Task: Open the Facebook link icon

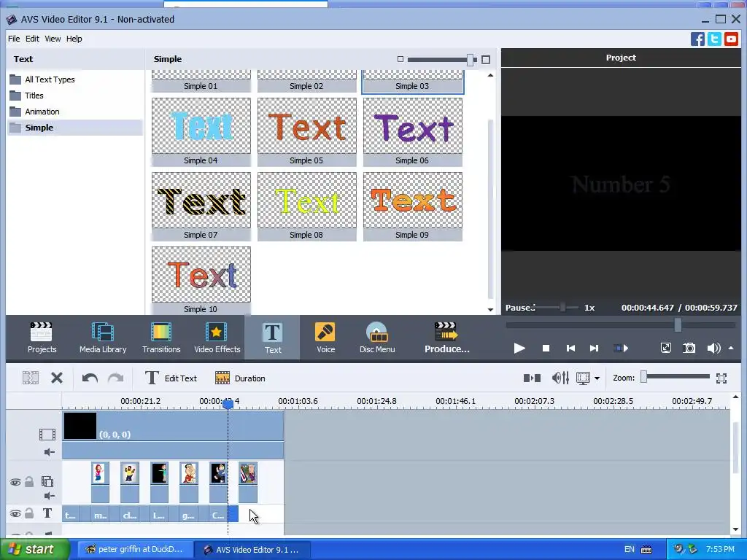Action: tap(697, 39)
